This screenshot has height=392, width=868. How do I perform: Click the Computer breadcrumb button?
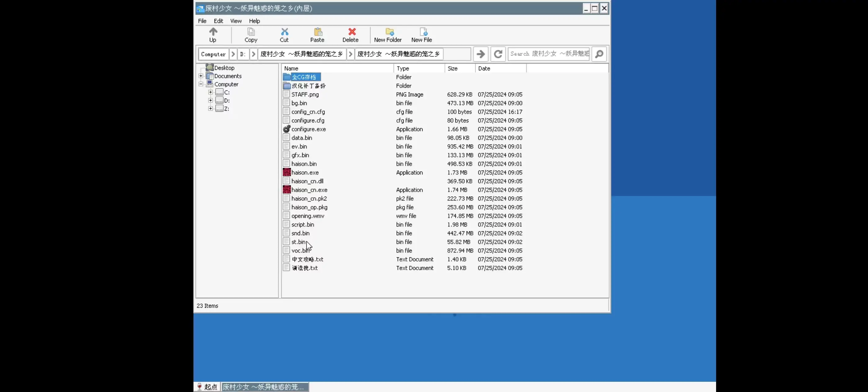pyautogui.click(x=213, y=54)
